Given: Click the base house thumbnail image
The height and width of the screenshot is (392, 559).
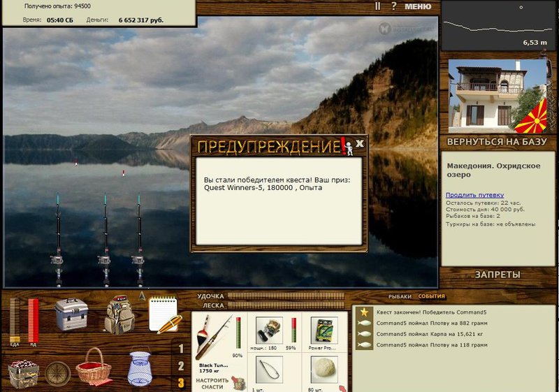Looking at the screenshot, I should [498, 96].
